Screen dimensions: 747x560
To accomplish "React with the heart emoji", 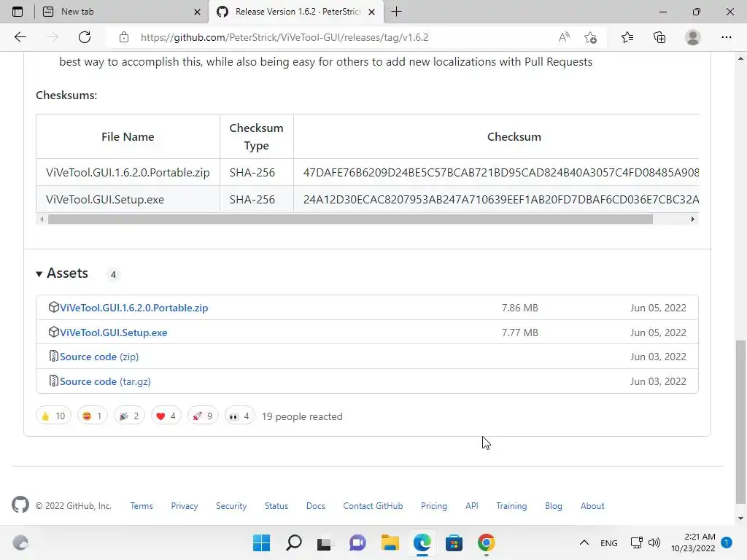I will (166, 416).
